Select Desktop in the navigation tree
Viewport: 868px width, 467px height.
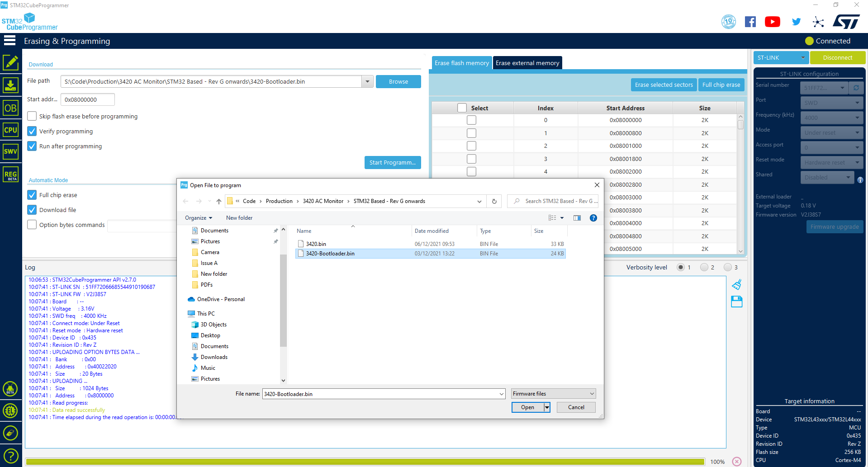(x=210, y=335)
